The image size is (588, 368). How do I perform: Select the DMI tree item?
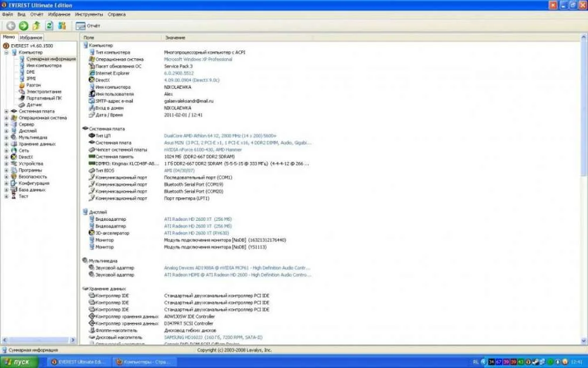[31, 72]
